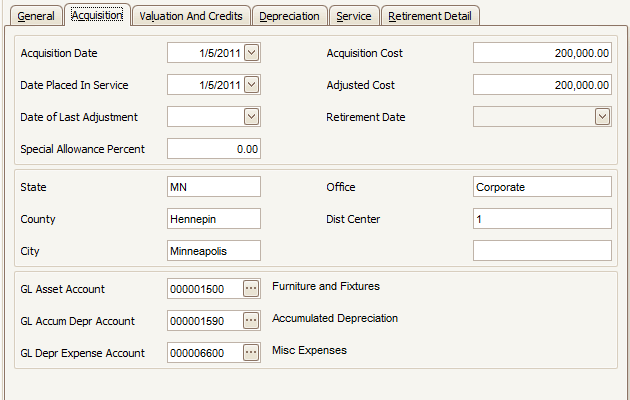
Task: Switch to the General tab
Action: [x=35, y=16]
